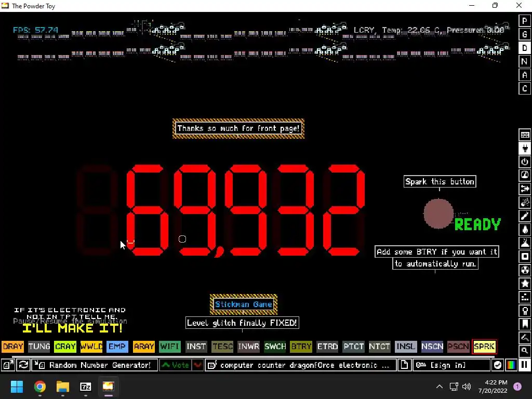Open the Special star category icon
532x399 pixels.
(x=525, y=284)
